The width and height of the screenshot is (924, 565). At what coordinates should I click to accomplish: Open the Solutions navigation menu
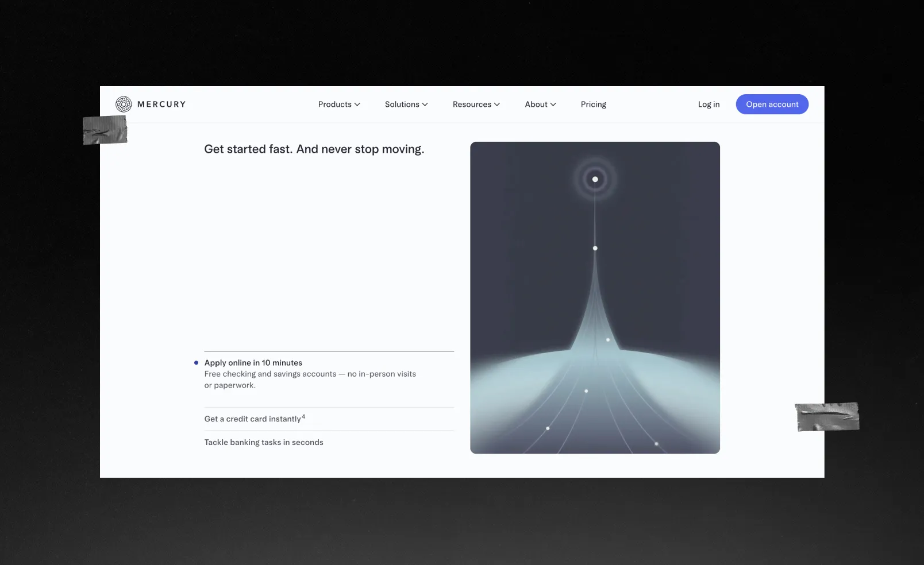click(406, 105)
